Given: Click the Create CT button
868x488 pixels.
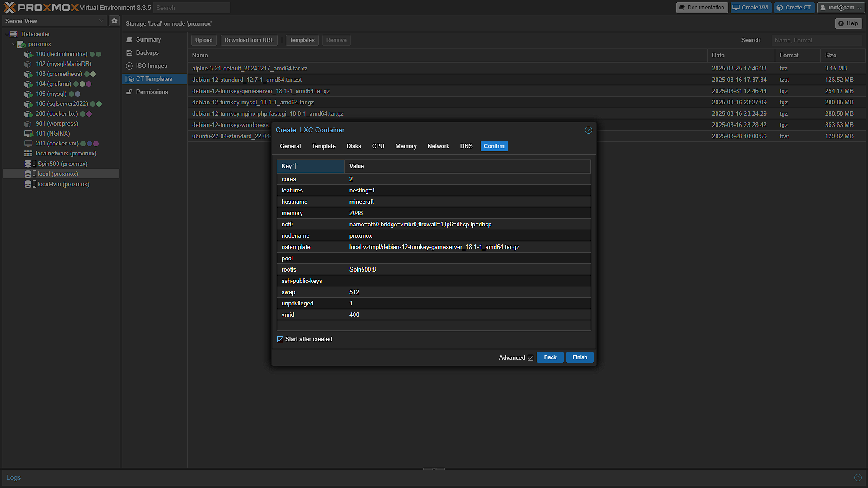Looking at the screenshot, I should [x=794, y=8].
